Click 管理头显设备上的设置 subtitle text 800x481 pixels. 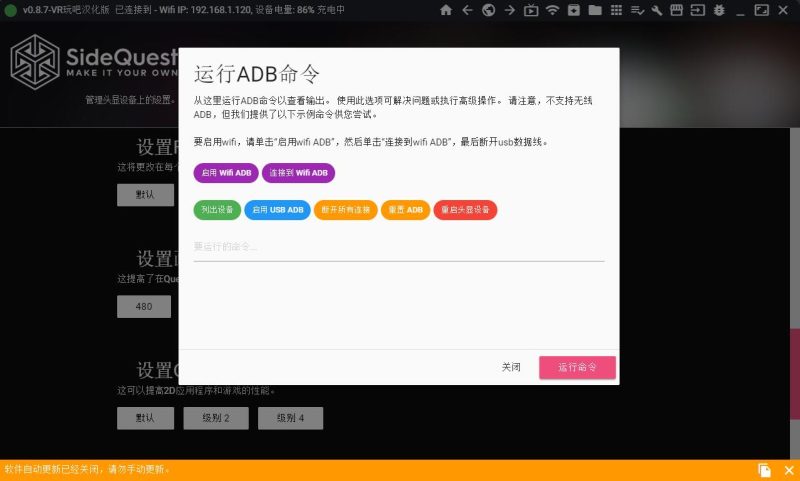(x=130, y=100)
